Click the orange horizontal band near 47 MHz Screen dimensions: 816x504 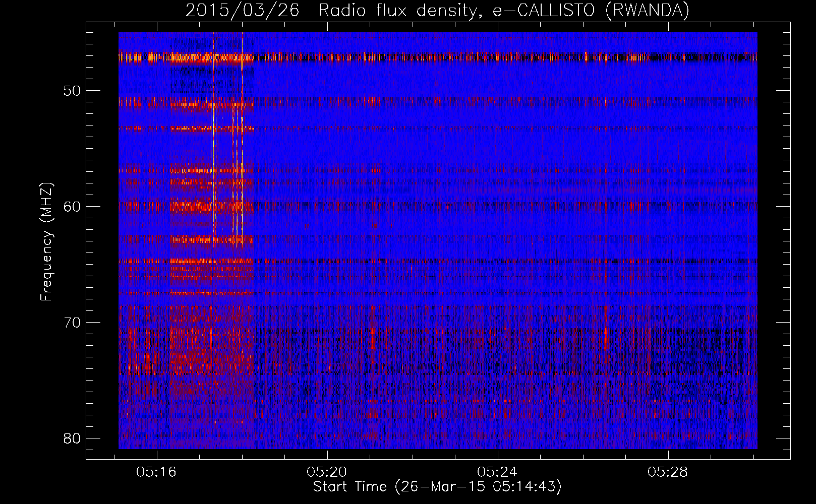pyautogui.click(x=438, y=57)
